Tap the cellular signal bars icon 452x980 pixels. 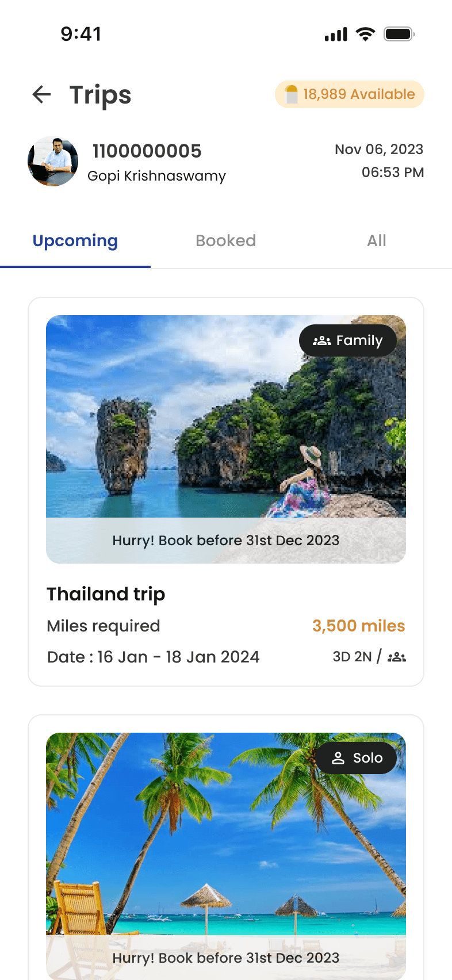pyautogui.click(x=336, y=35)
